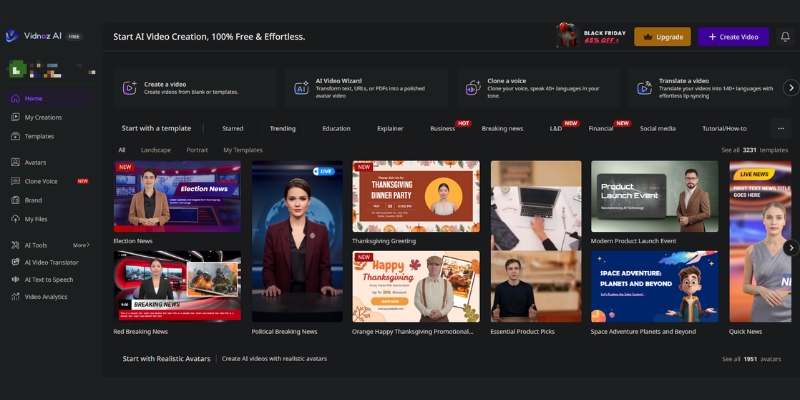Select the Starred template category
The height and width of the screenshot is (400, 800).
[x=233, y=129]
